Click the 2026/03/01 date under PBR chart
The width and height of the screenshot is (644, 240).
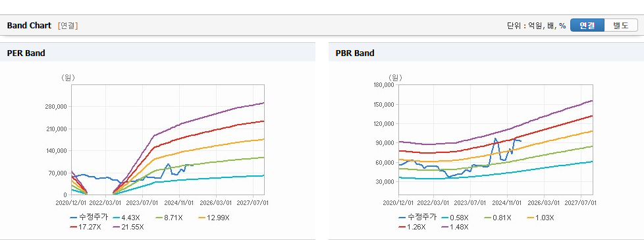pos(544,202)
